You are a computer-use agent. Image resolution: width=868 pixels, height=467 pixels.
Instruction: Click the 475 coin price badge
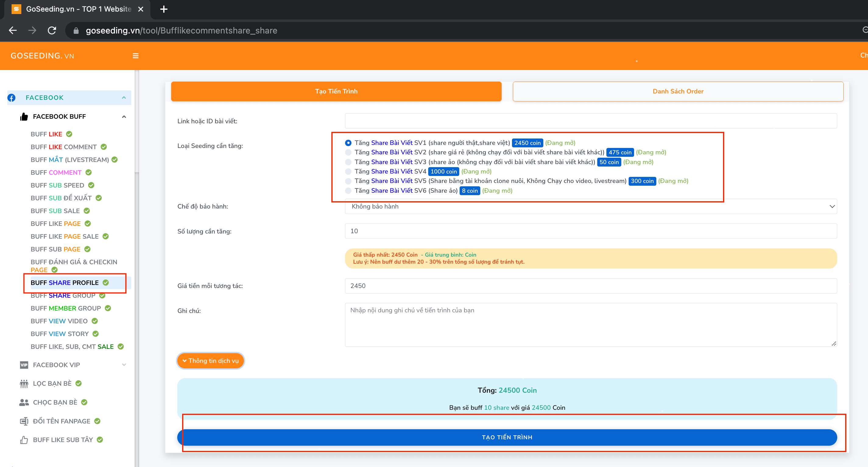point(620,153)
